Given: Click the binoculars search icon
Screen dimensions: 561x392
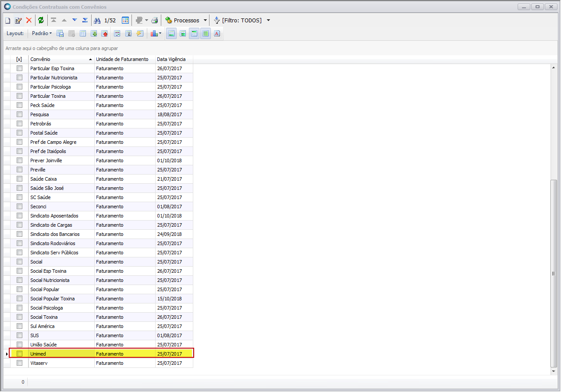Looking at the screenshot, I should click(x=97, y=20).
